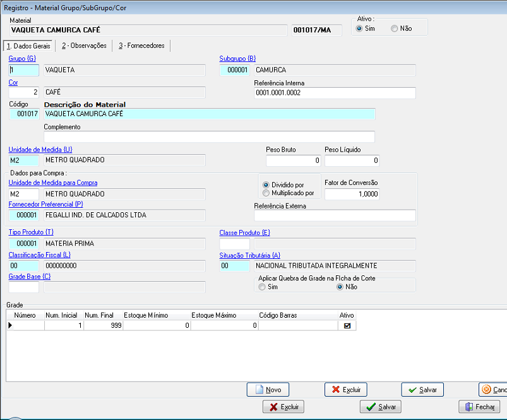
Task: Open Cor lookup link
Action: click(13, 83)
